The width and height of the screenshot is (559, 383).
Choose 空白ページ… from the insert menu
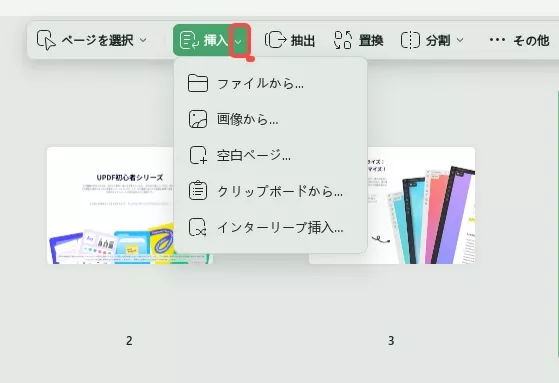pos(271,155)
